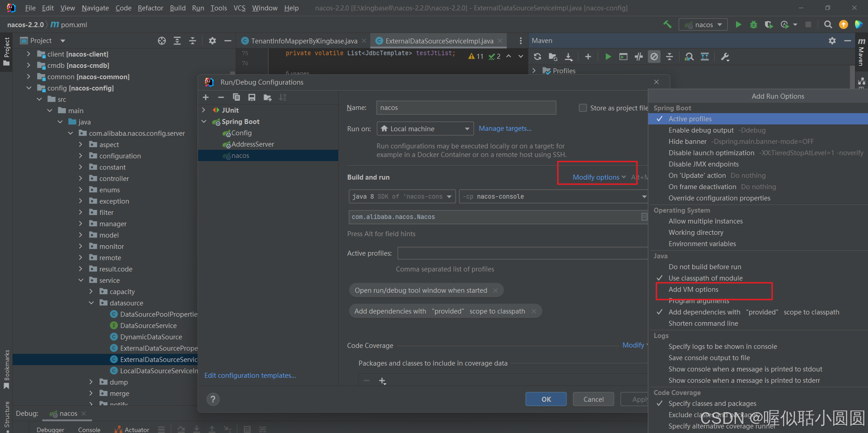Viewport: 868px width, 433px height.
Task: Download Maven sources and documentation
Action: tap(569, 57)
